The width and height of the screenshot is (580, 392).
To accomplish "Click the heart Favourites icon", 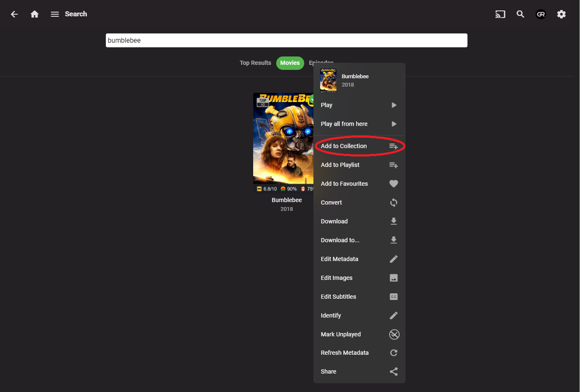I will pyautogui.click(x=394, y=184).
